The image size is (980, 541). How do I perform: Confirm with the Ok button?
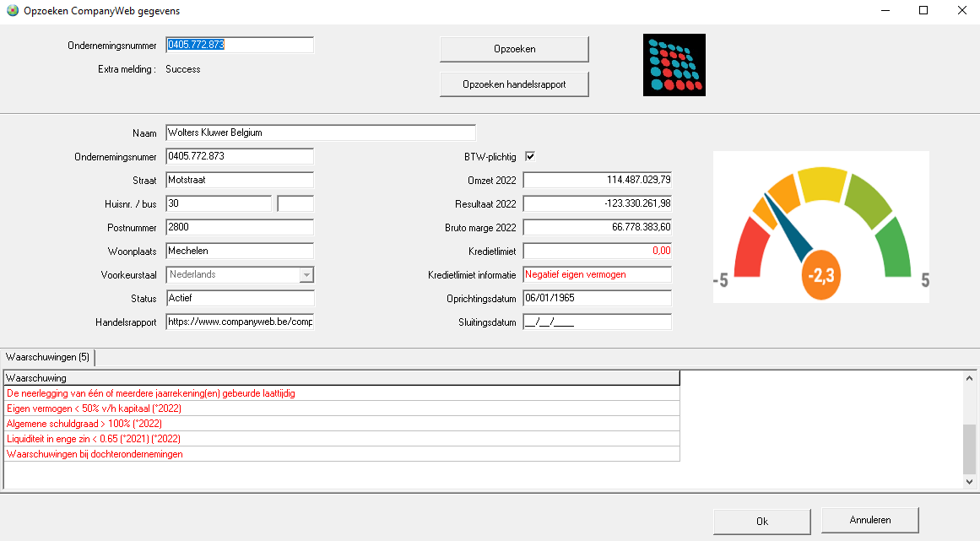(761, 521)
